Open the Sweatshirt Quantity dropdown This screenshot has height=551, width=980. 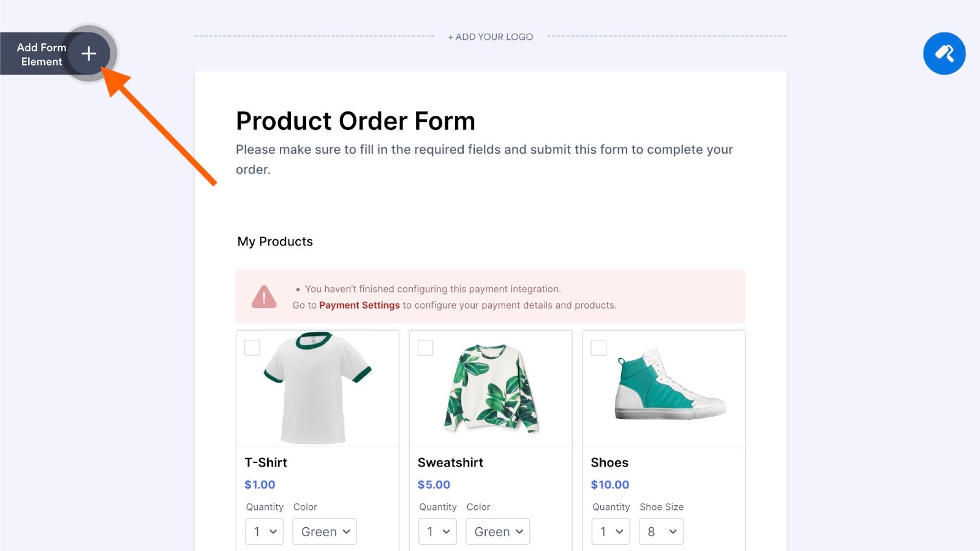pos(438,531)
